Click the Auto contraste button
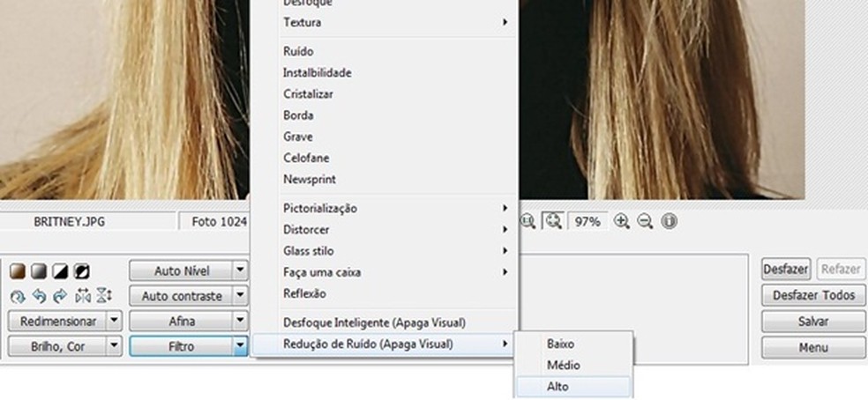The height and width of the screenshot is (400, 868). (181, 295)
